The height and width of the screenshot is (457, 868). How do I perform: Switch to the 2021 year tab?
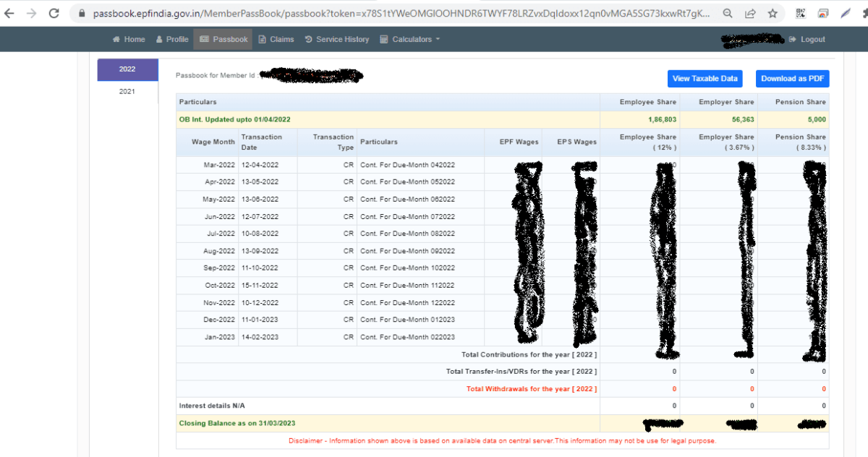pos(127,92)
